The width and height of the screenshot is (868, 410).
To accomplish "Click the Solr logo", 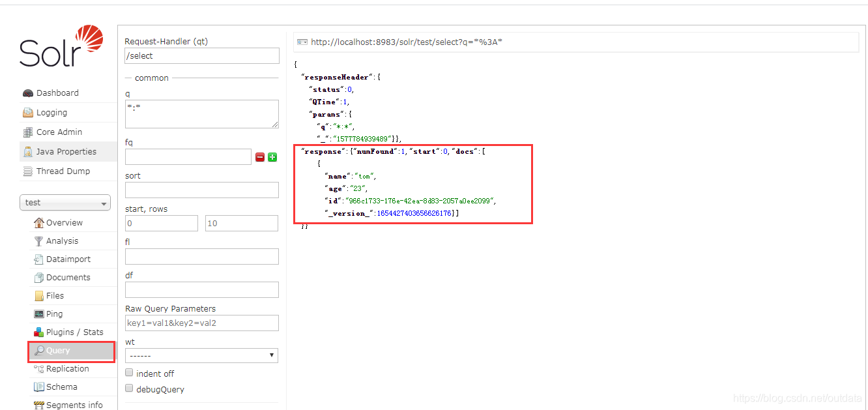I will pyautogui.click(x=61, y=46).
